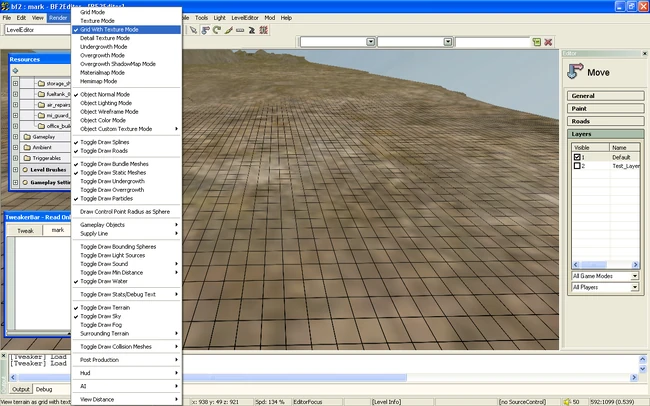Click the green add icon beside the red X
This screenshot has width=650, height=406.
[536, 42]
